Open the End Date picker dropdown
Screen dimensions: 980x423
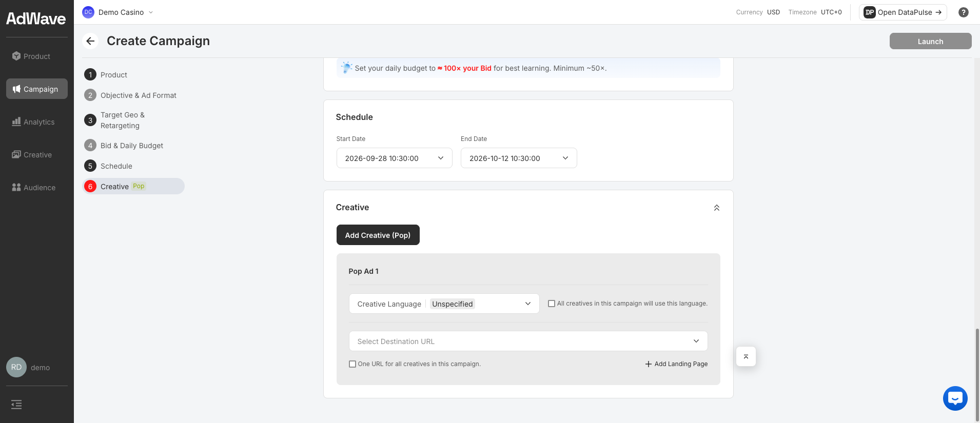tap(519, 158)
